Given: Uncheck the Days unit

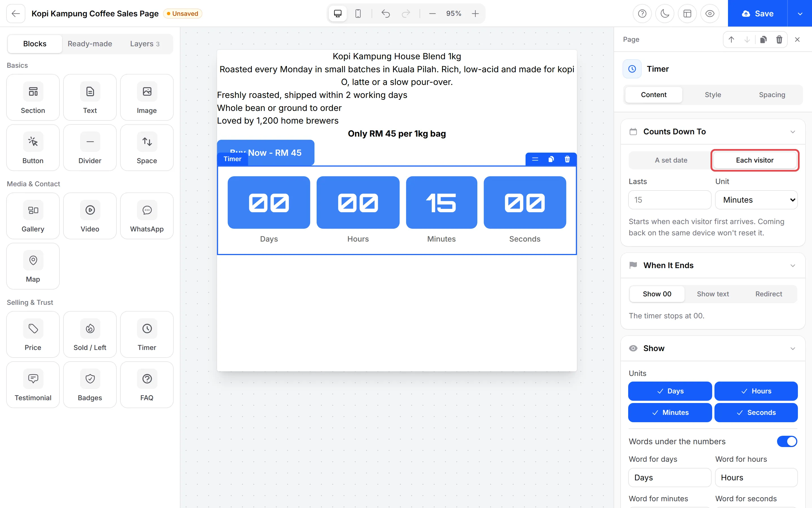Looking at the screenshot, I should tap(670, 391).
